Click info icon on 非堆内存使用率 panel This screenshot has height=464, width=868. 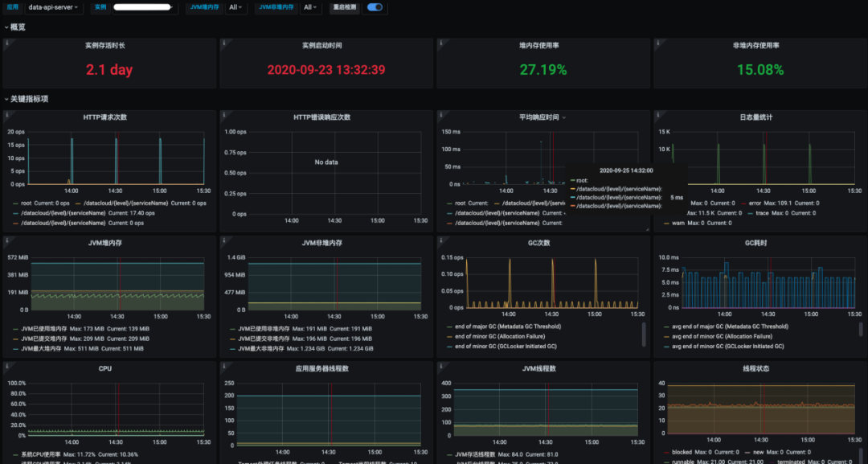(657, 43)
